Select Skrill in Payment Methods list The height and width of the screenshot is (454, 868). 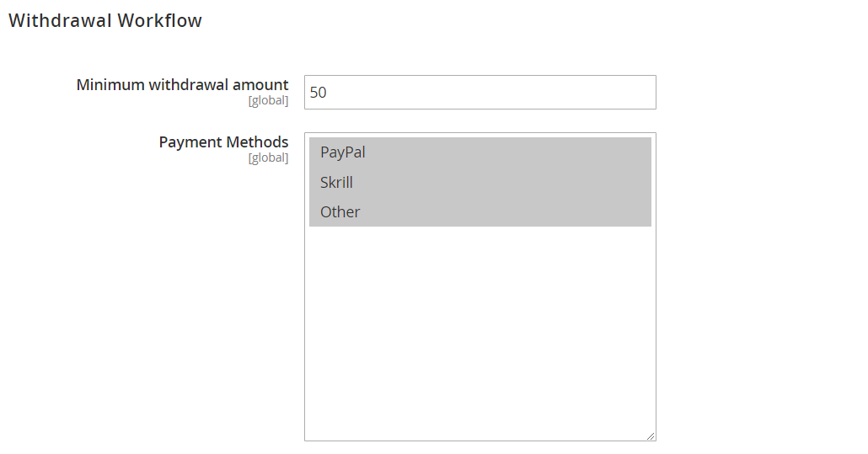click(x=480, y=182)
